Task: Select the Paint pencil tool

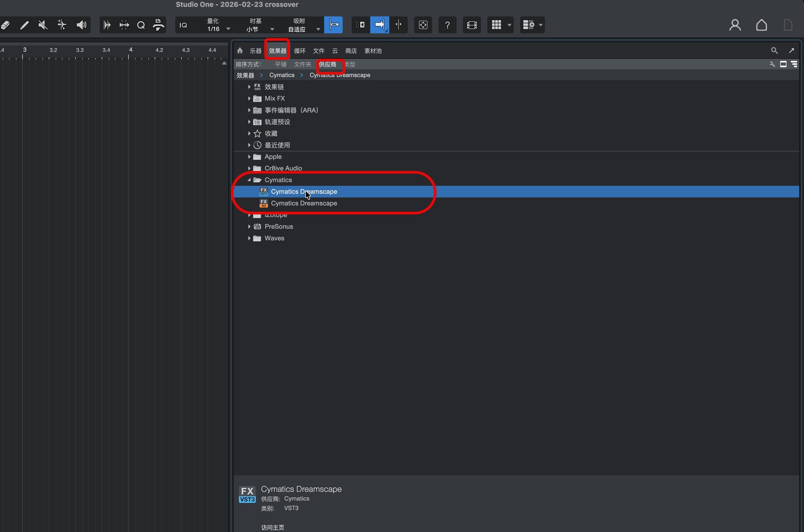Action: (24, 25)
